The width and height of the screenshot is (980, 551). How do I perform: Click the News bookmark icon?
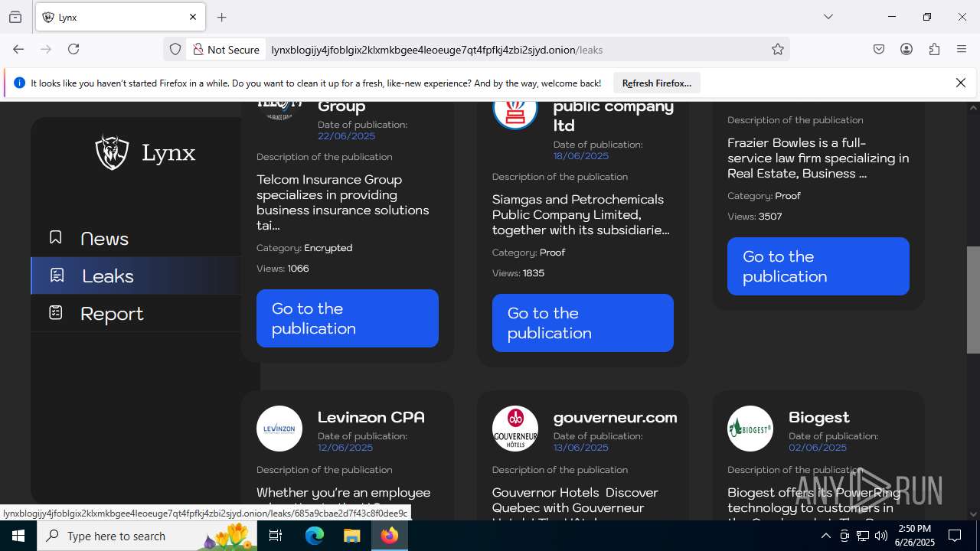56,237
